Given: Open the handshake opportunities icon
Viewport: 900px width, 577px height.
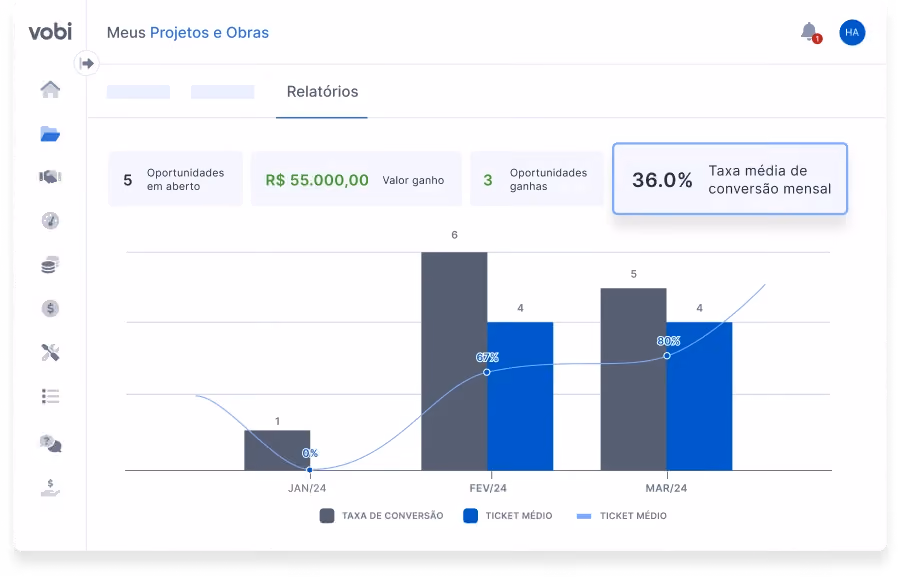Looking at the screenshot, I should coord(51,177).
